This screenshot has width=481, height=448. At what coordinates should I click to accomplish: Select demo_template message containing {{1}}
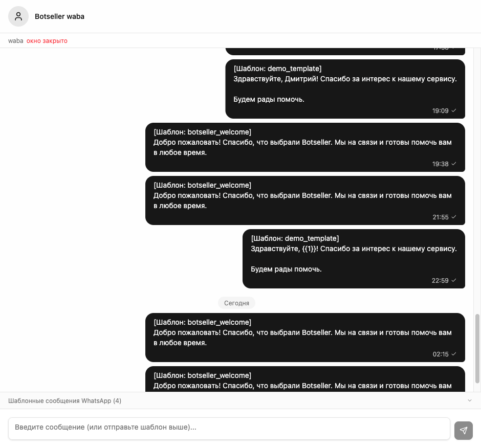click(354, 259)
